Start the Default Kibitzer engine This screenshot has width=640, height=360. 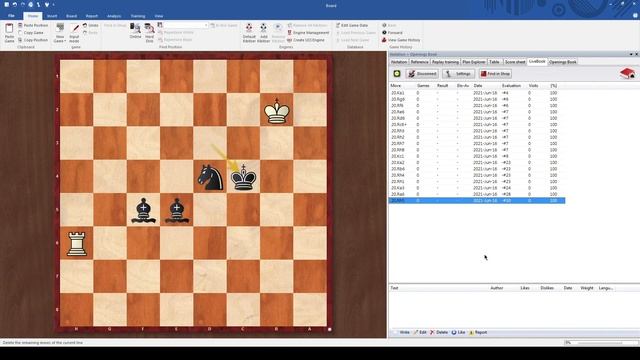249,33
